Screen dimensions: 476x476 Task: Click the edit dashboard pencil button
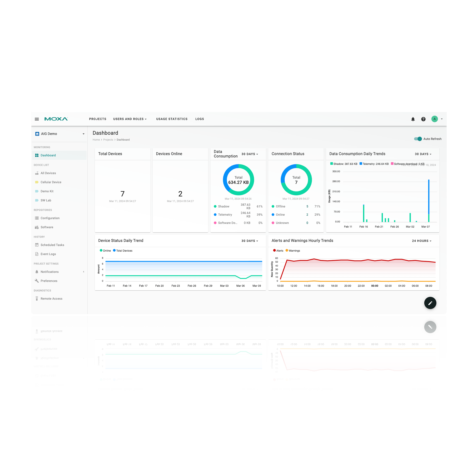coord(430,303)
